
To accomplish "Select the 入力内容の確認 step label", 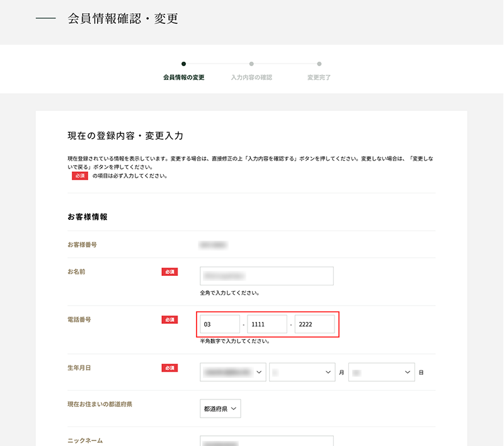I will [251, 77].
